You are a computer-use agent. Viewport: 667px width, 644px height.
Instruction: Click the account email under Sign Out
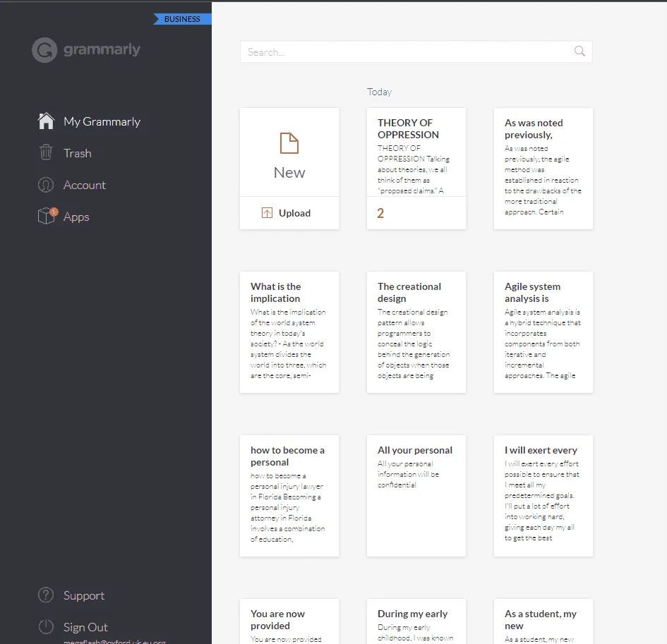pyautogui.click(x=114, y=641)
